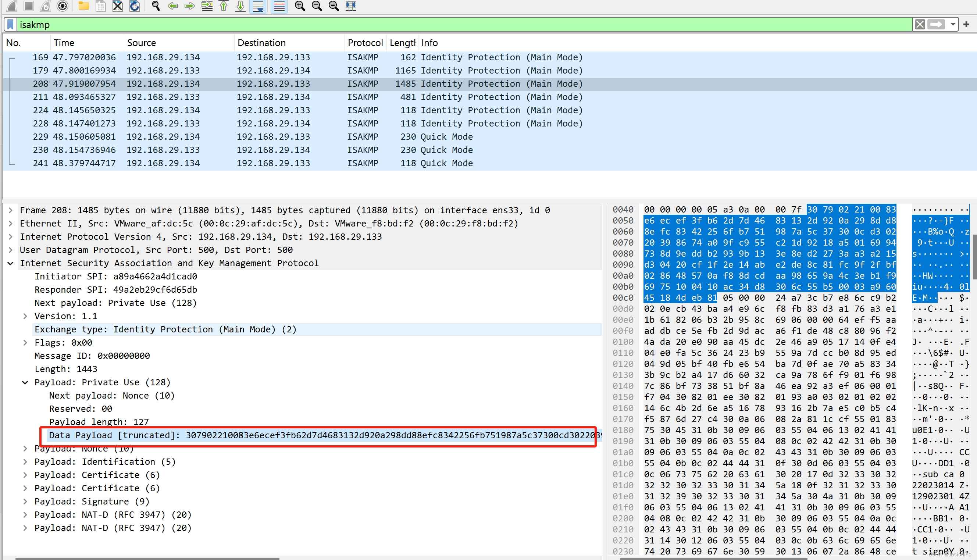Click the find packet magnifier icon
Screen dimensions: 977x560
coord(156,6)
